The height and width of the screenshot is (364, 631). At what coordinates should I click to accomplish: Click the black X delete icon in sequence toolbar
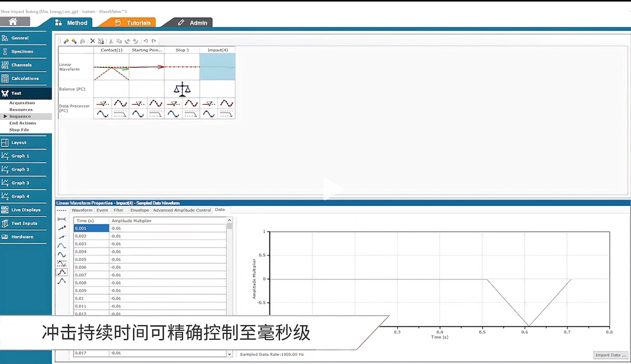coord(92,41)
